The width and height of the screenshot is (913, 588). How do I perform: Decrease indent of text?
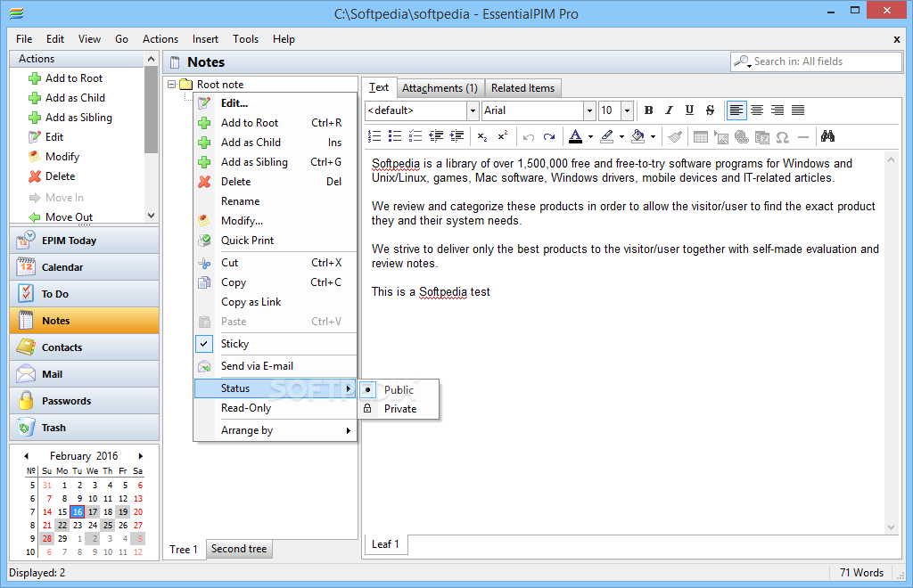[x=436, y=136]
